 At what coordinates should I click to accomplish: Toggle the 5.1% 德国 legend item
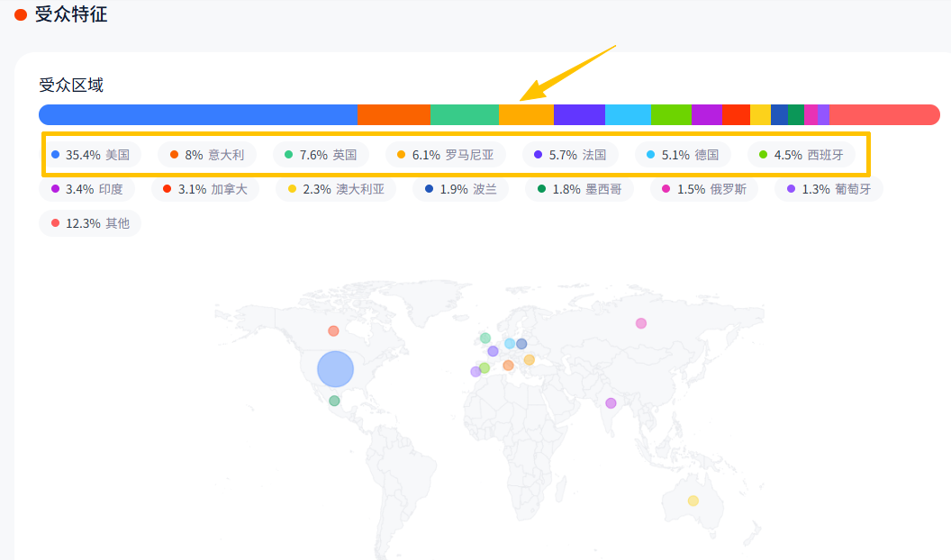point(683,155)
